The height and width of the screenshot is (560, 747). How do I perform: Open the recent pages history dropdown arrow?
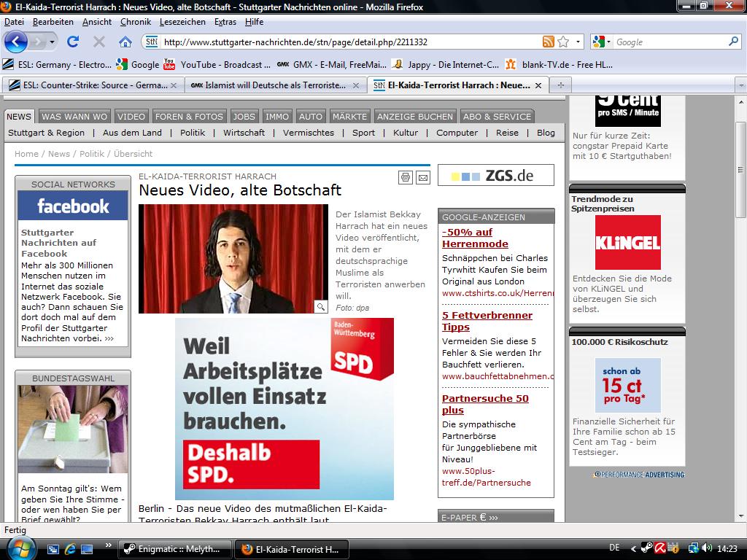tap(52, 42)
